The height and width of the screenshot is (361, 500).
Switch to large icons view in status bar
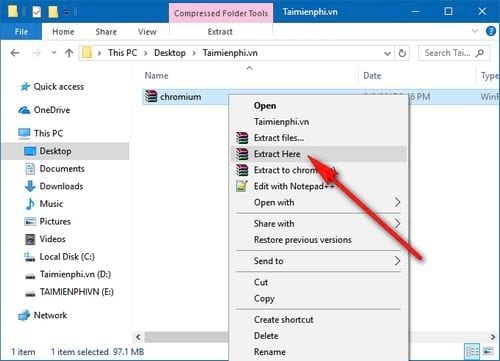(x=488, y=351)
